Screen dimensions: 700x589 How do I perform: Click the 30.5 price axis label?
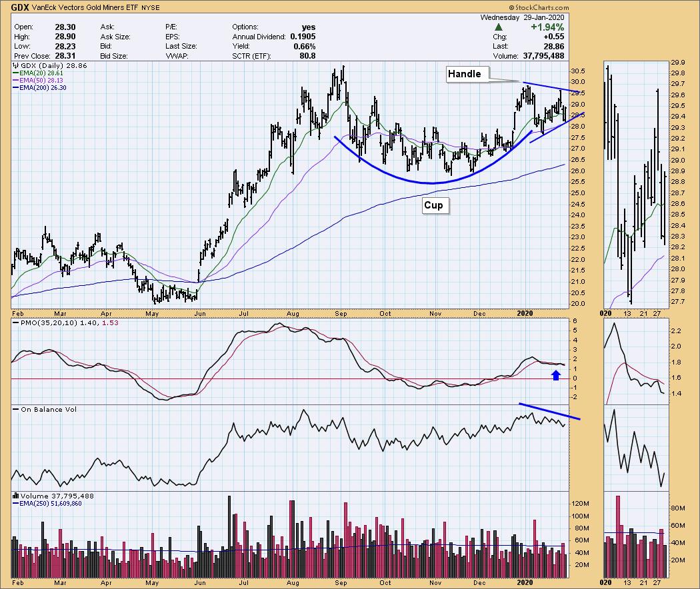tap(579, 71)
